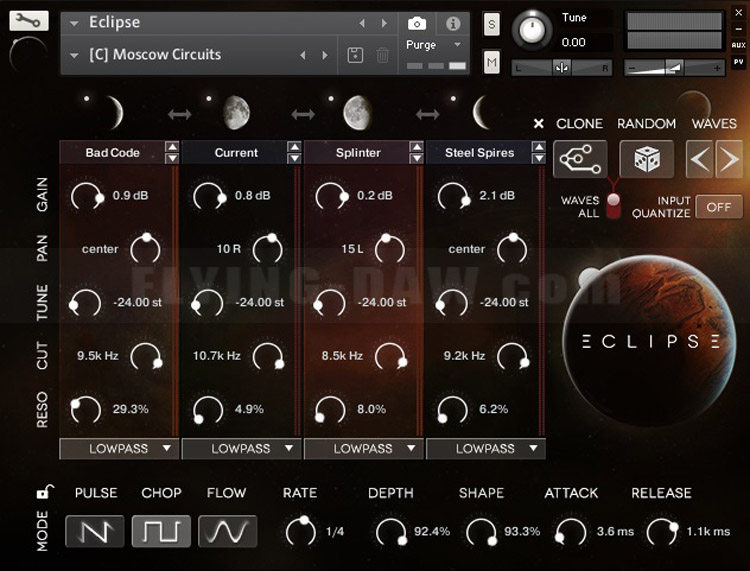Click the Rate knob showing 1/4

300,531
